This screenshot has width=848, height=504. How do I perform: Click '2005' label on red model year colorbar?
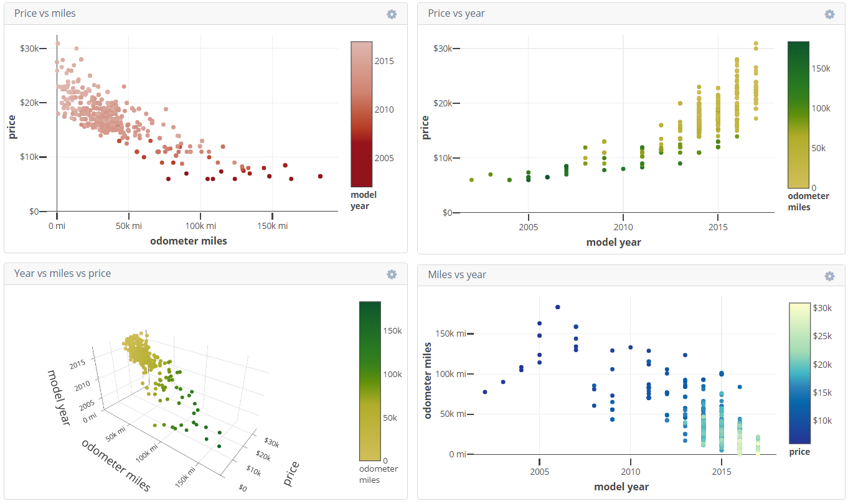tap(384, 158)
